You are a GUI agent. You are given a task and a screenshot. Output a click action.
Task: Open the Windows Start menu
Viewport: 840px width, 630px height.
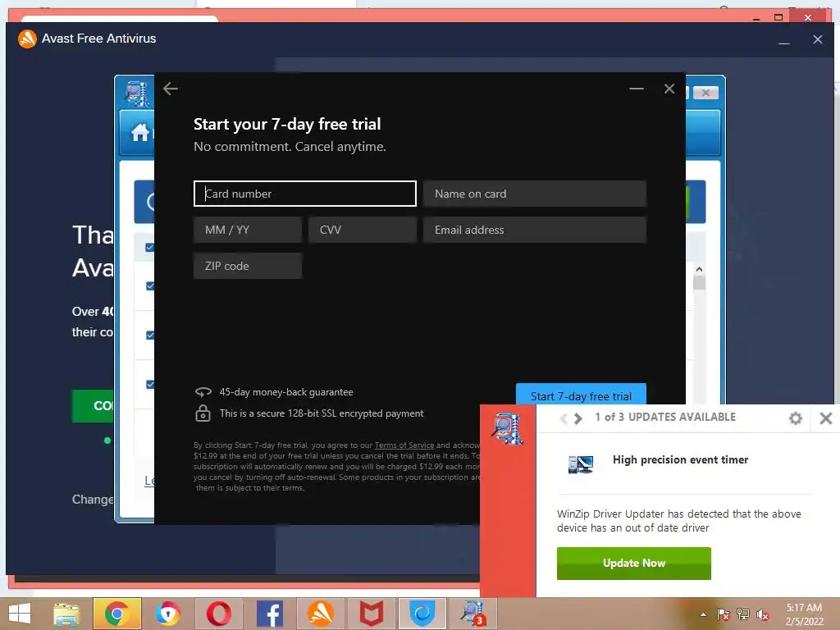click(20, 614)
